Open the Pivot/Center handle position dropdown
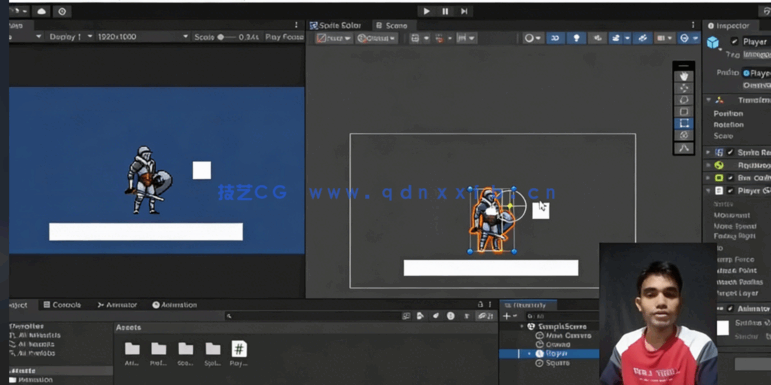Viewport: 771px width, 385px height. (x=334, y=38)
